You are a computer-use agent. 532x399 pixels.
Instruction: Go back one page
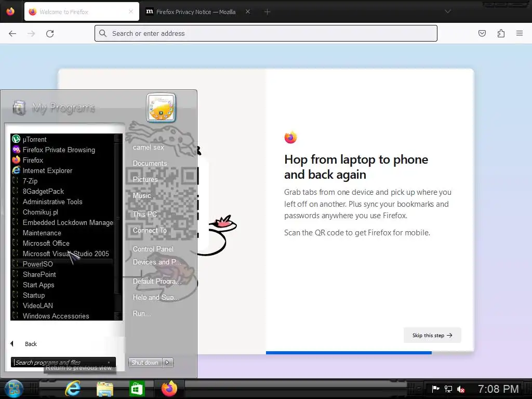point(12,33)
